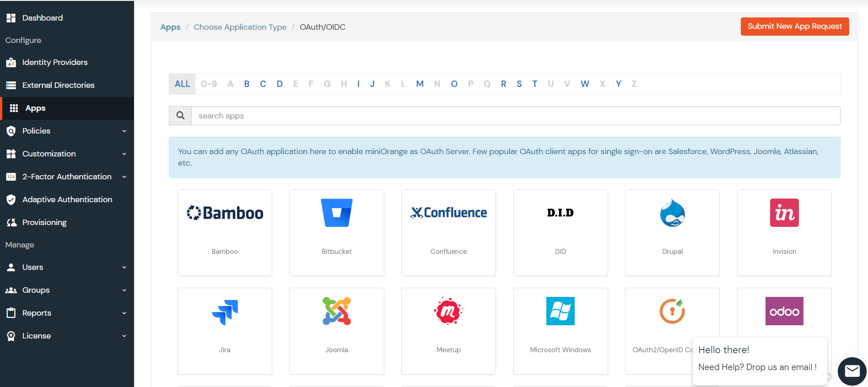Viewport: 868px width, 387px height.
Task: Filter apps by letter J
Action: click(x=372, y=84)
